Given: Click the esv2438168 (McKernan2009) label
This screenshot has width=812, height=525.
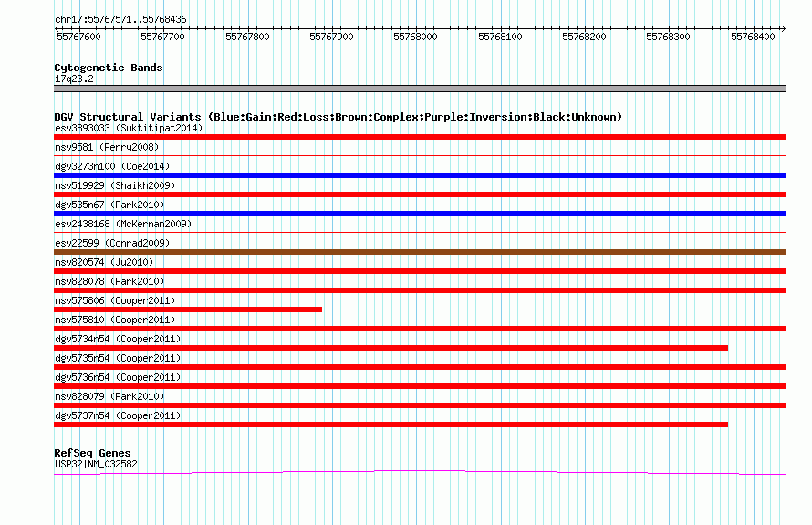Looking at the screenshot, I should coord(123,224).
